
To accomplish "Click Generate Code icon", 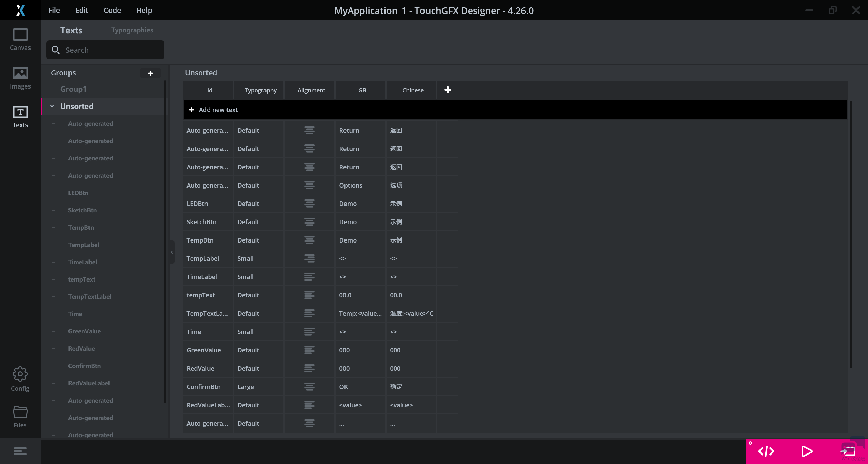I will [766, 451].
